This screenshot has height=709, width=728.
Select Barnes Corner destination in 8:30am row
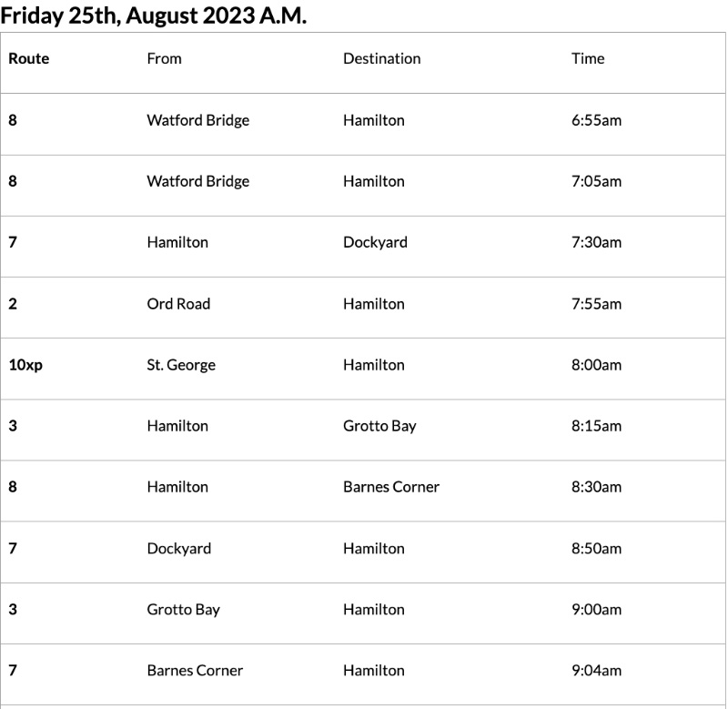pos(390,487)
